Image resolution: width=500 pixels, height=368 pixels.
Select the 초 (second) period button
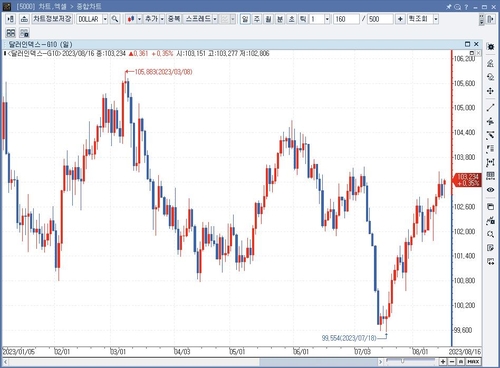(291, 19)
